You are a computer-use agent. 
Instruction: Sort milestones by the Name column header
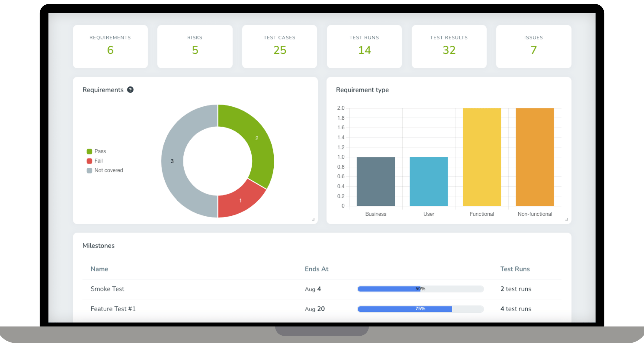pos(99,269)
